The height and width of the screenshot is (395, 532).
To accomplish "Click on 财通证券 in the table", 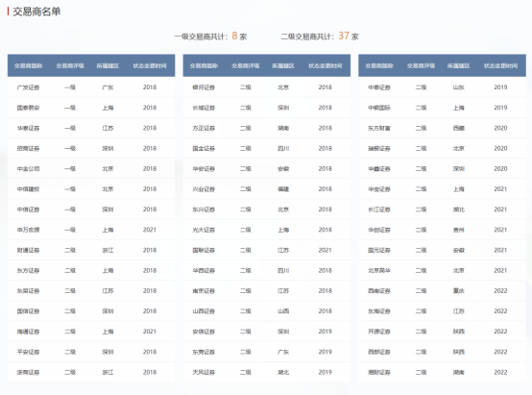I will tap(28, 250).
